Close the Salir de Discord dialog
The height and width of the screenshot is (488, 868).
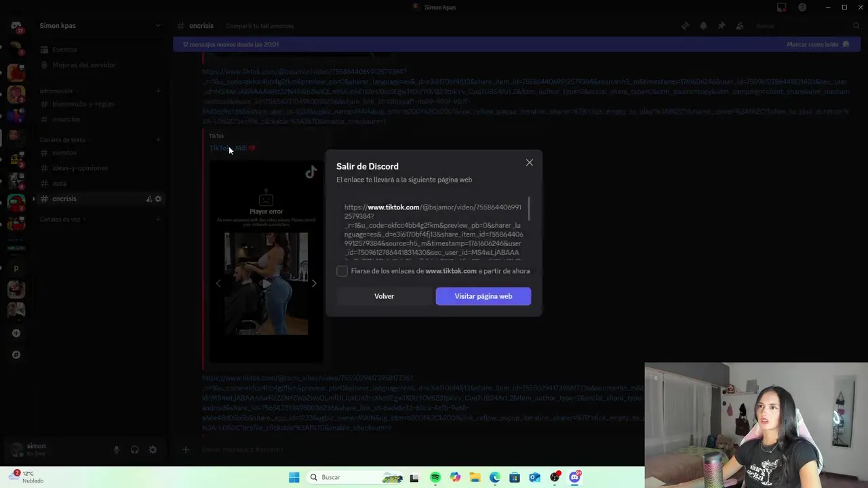coord(529,163)
